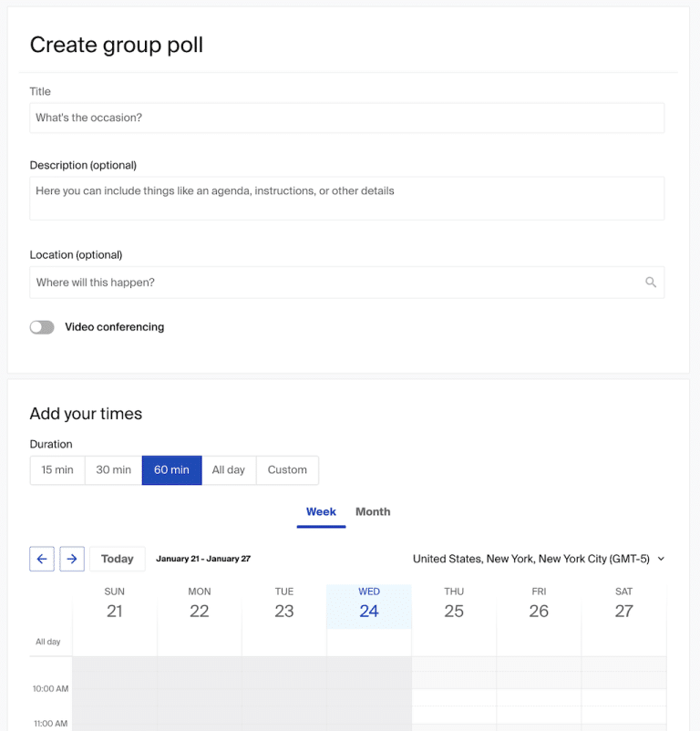Select the 30 min duration
This screenshot has width=700, height=731.
[113, 469]
